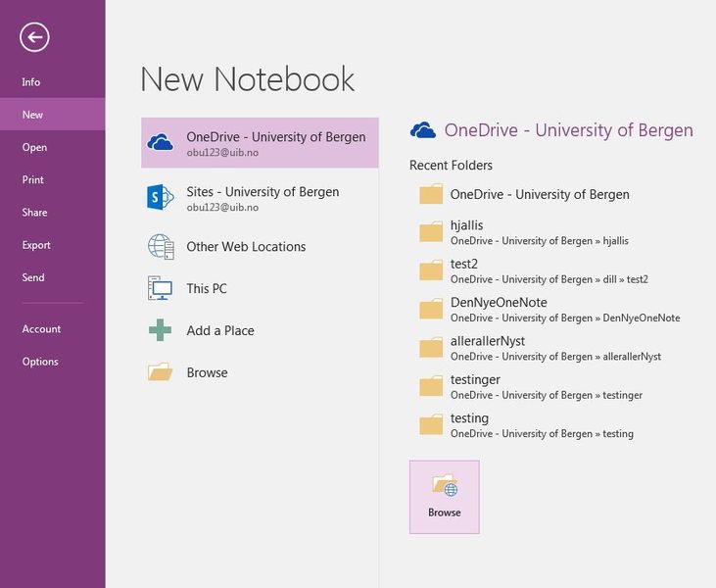
Task: Open the Print page
Action: point(53,179)
